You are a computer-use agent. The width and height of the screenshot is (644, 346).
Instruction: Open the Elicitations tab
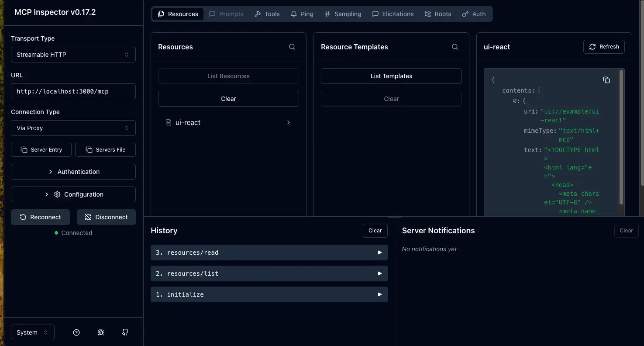tap(393, 14)
